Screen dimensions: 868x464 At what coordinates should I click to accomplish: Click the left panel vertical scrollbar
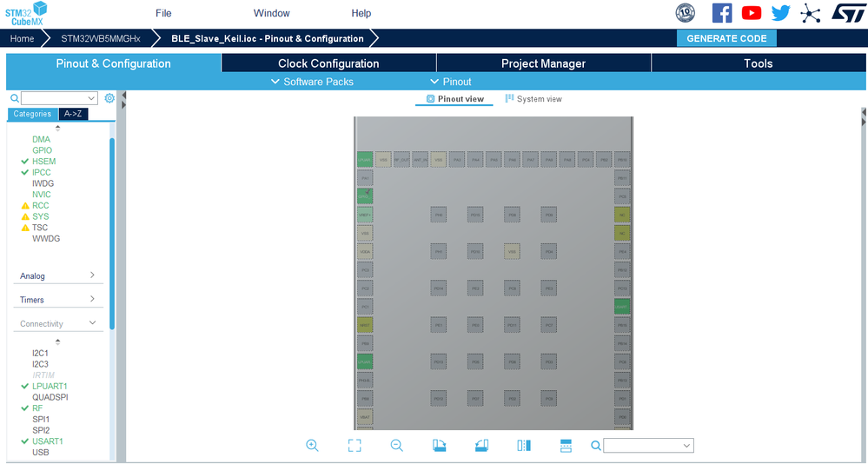click(112, 233)
